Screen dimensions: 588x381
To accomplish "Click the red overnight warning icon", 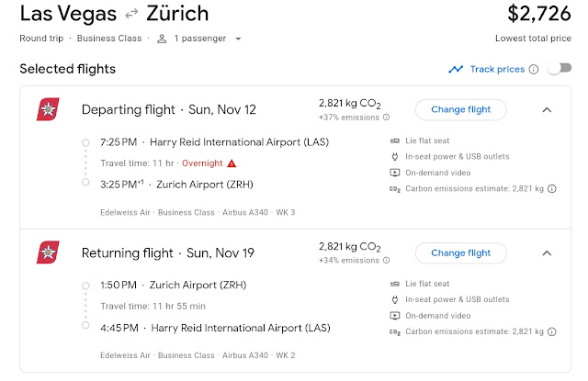I will coord(232,162).
